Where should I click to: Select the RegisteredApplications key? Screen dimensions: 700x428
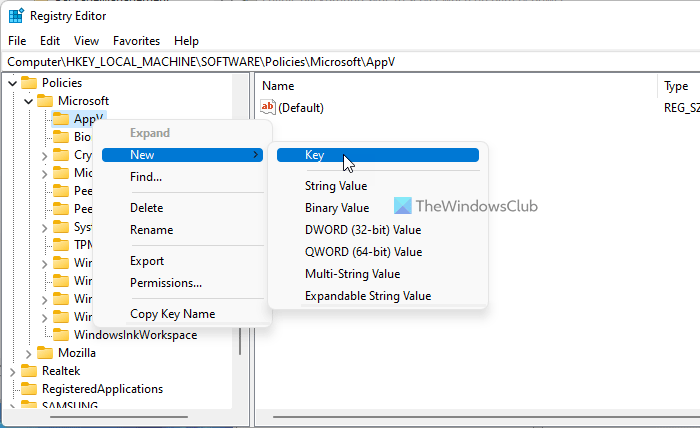102,389
